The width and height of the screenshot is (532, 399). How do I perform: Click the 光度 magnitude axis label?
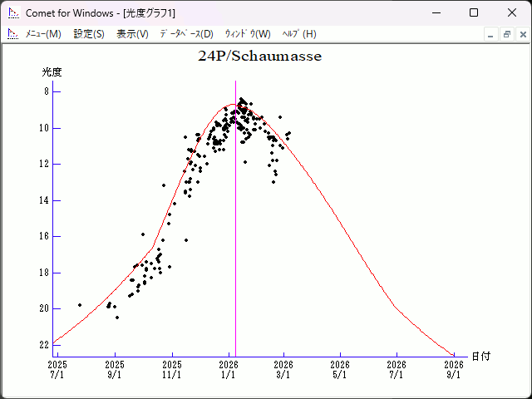click(52, 72)
